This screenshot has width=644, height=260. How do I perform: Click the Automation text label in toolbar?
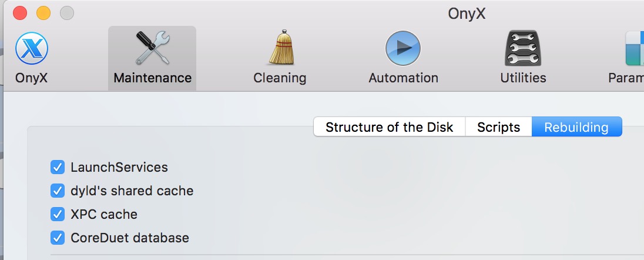tap(403, 78)
